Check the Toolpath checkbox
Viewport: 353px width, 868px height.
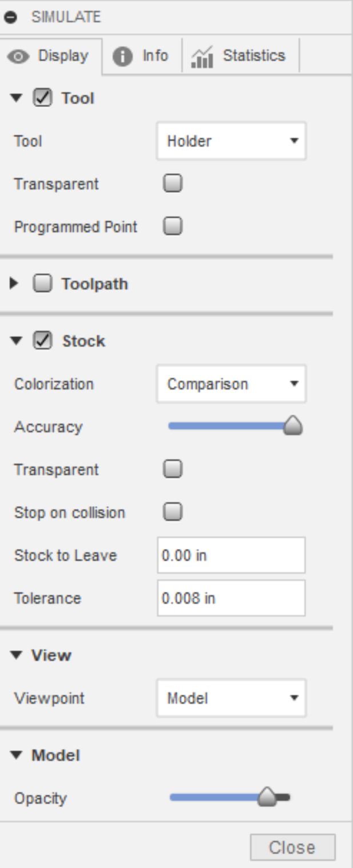click(x=43, y=284)
